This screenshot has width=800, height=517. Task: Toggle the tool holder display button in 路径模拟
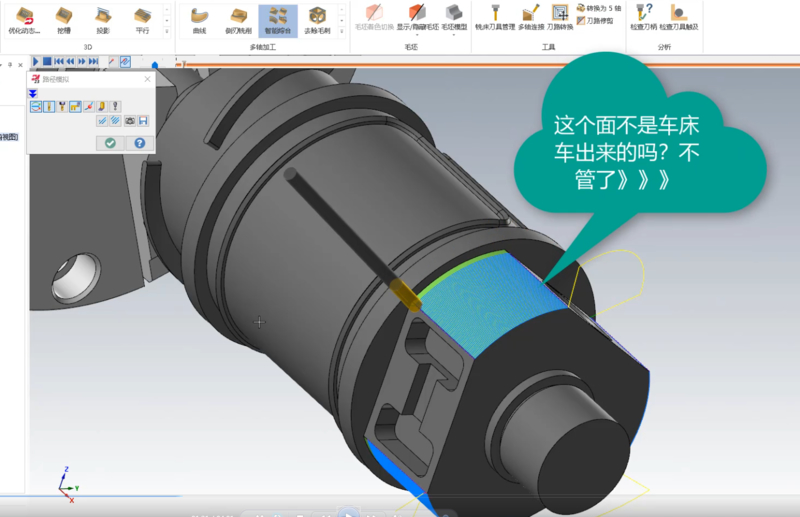(x=62, y=107)
